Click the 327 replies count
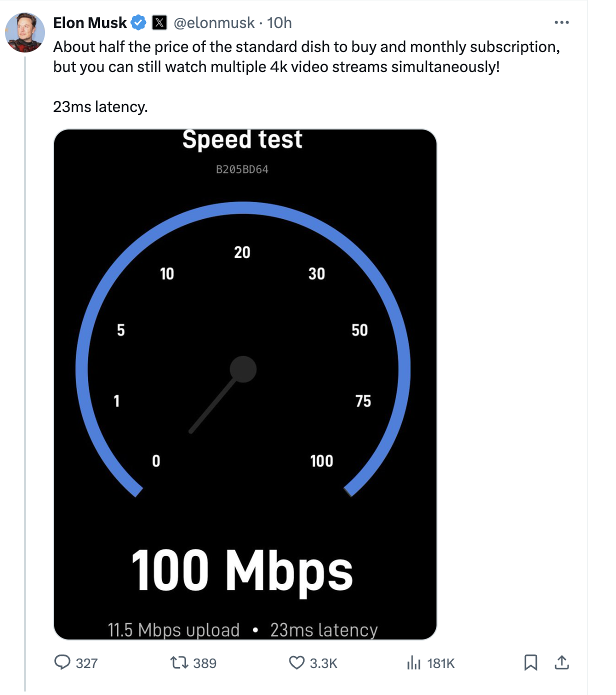The height and width of the screenshot is (695, 616). (x=86, y=663)
